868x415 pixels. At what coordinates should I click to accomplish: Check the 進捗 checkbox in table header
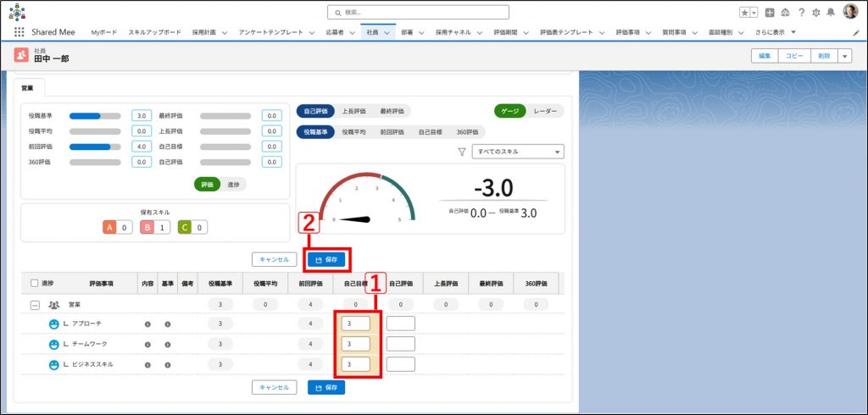34,284
